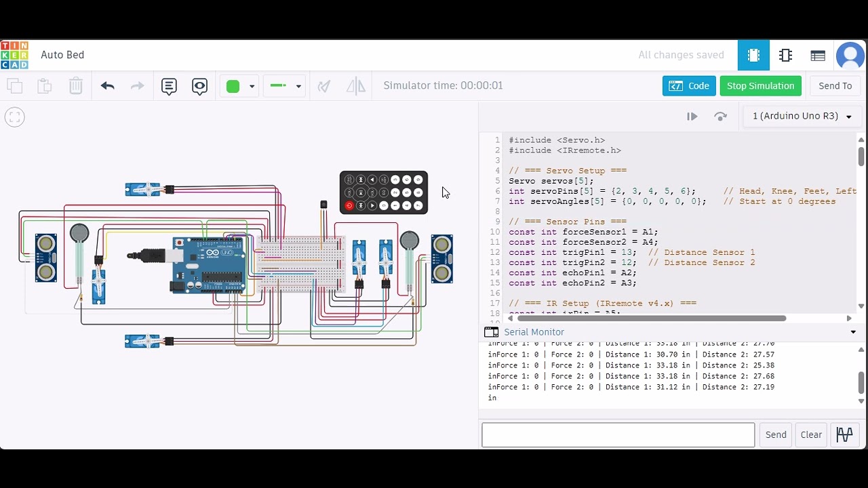868x488 pixels.
Task: Collapse the Serial Monitor panel
Action: point(853,332)
